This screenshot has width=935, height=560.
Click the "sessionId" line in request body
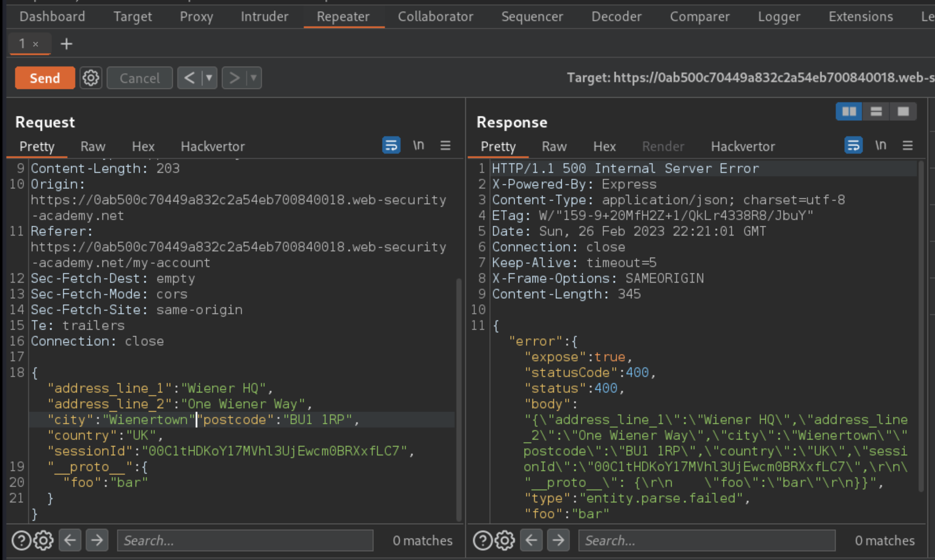click(x=230, y=451)
